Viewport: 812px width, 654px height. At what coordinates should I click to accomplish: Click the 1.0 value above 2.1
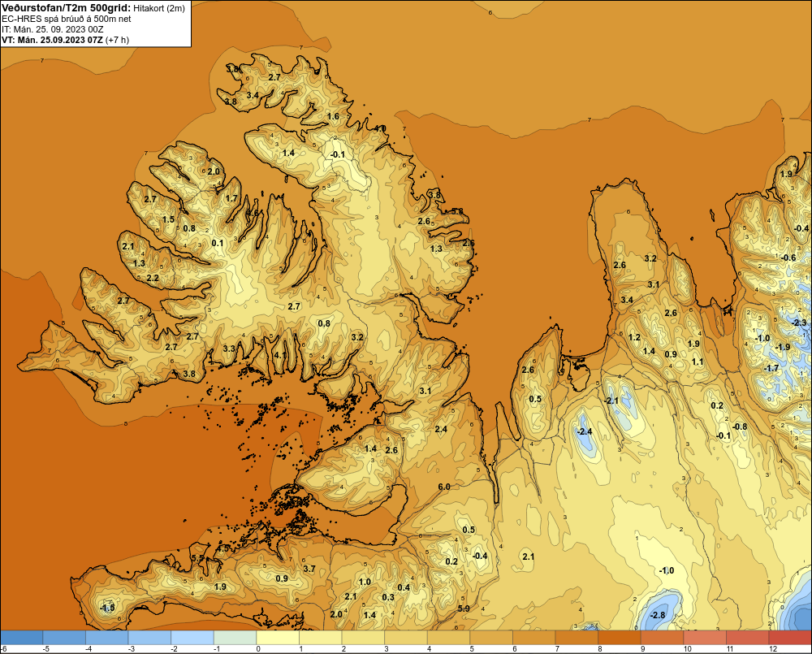(365, 582)
